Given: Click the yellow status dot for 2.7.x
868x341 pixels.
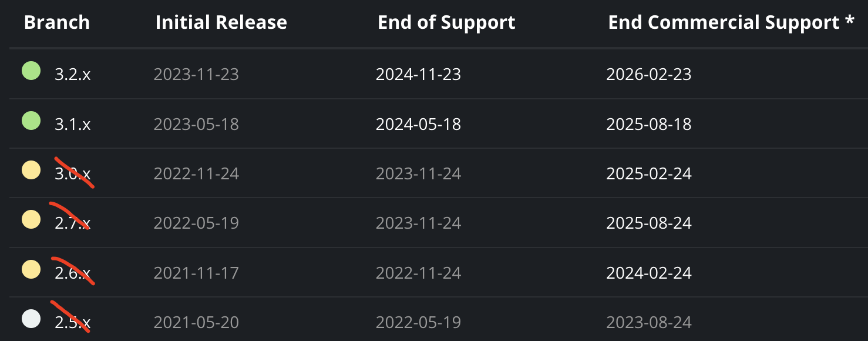Looking at the screenshot, I should 31,220.
